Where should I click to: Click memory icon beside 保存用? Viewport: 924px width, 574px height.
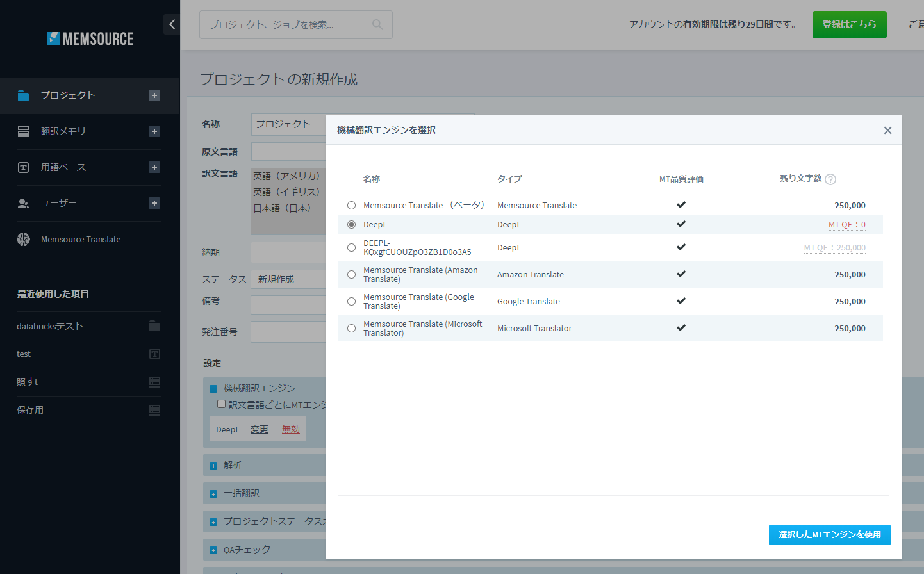pos(154,410)
